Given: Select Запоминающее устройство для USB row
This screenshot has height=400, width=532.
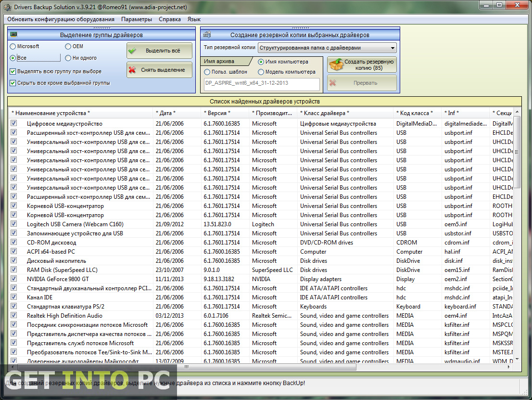Looking at the screenshot, I should (261, 233).
